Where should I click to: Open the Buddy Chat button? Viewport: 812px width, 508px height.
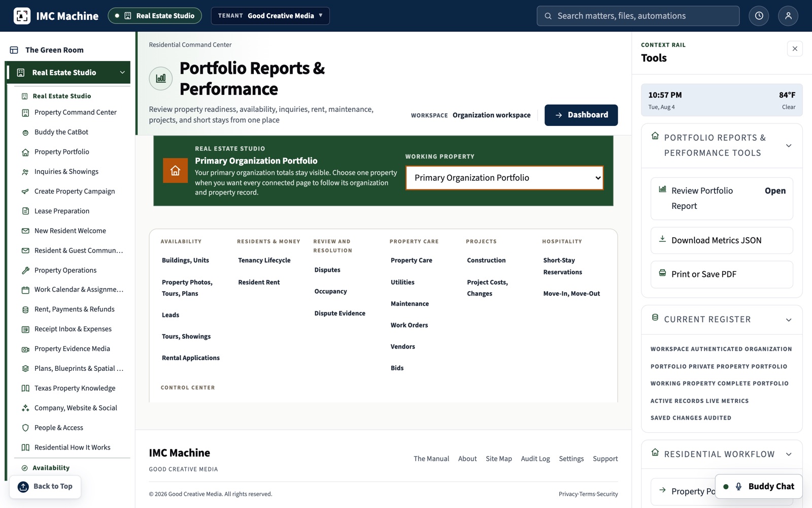point(759,487)
